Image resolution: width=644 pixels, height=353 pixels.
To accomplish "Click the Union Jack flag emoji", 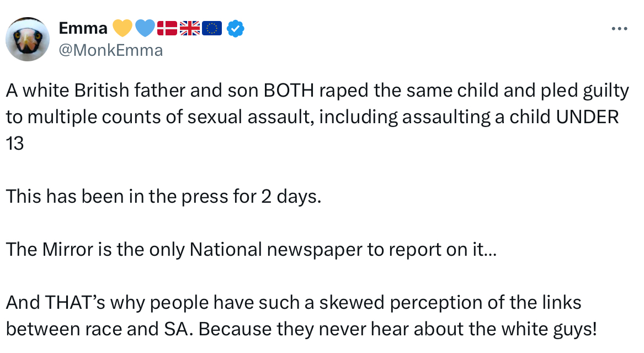I will click(x=190, y=28).
